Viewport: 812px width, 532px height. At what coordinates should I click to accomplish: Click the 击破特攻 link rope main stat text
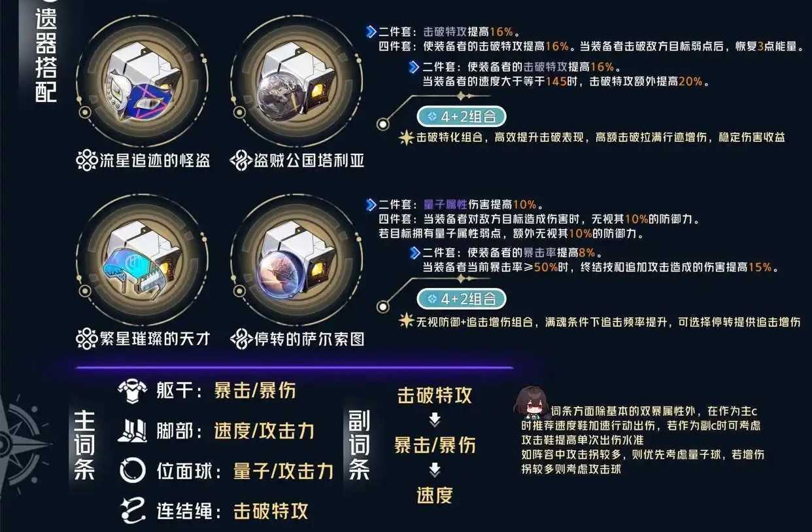click(271, 510)
